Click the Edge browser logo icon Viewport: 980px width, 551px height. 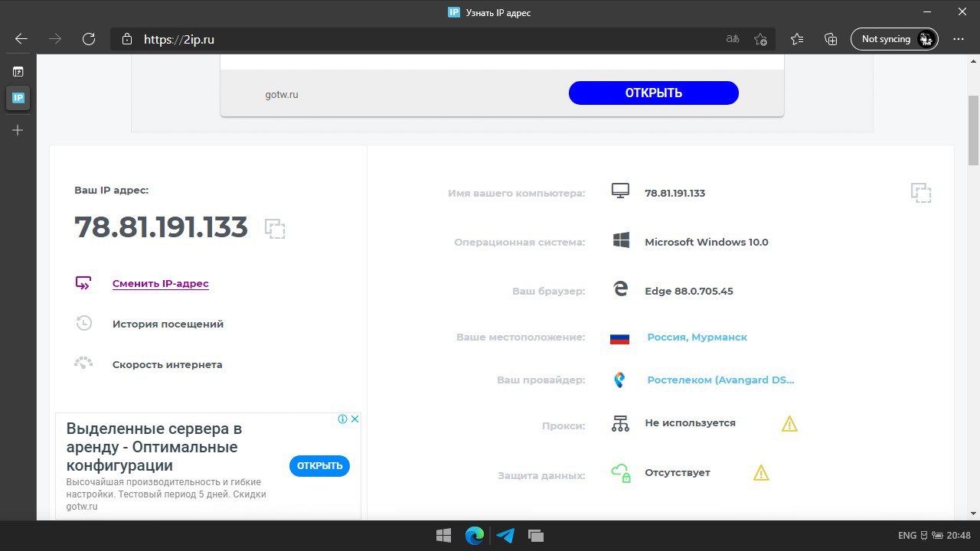pos(620,289)
